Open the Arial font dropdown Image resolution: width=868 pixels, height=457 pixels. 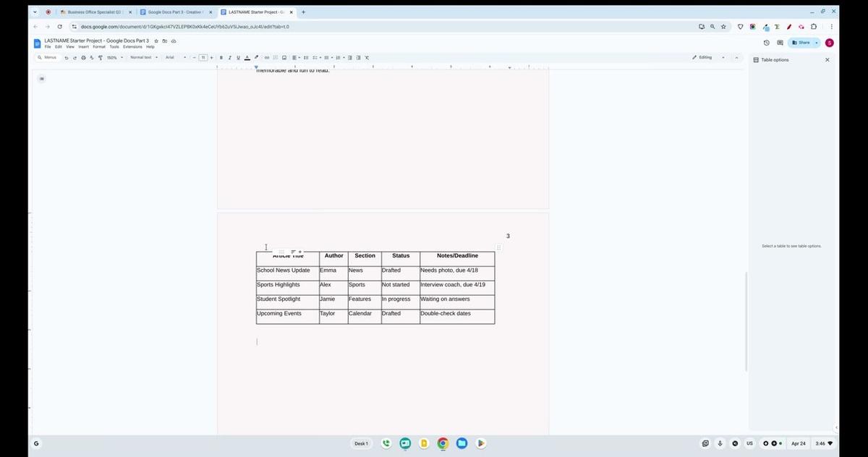click(172, 57)
